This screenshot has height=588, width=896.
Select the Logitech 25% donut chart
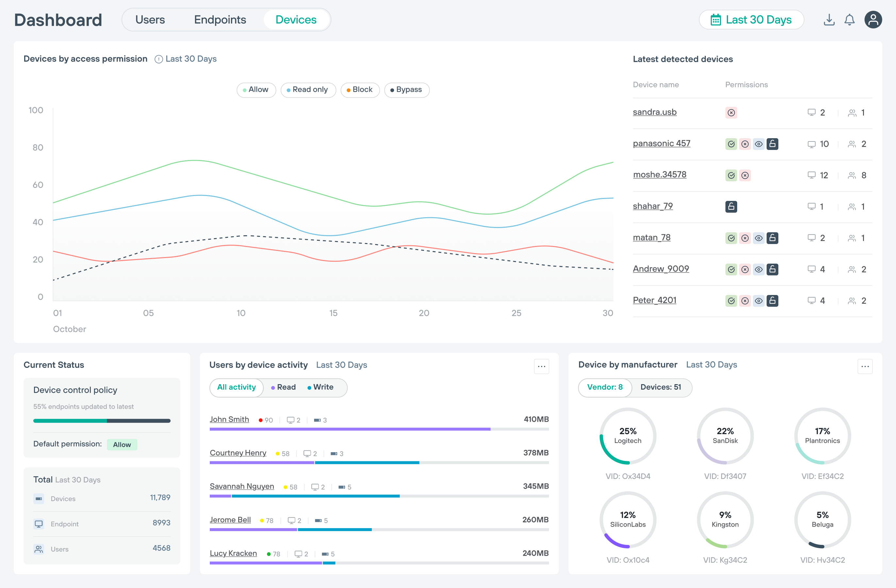click(x=628, y=436)
